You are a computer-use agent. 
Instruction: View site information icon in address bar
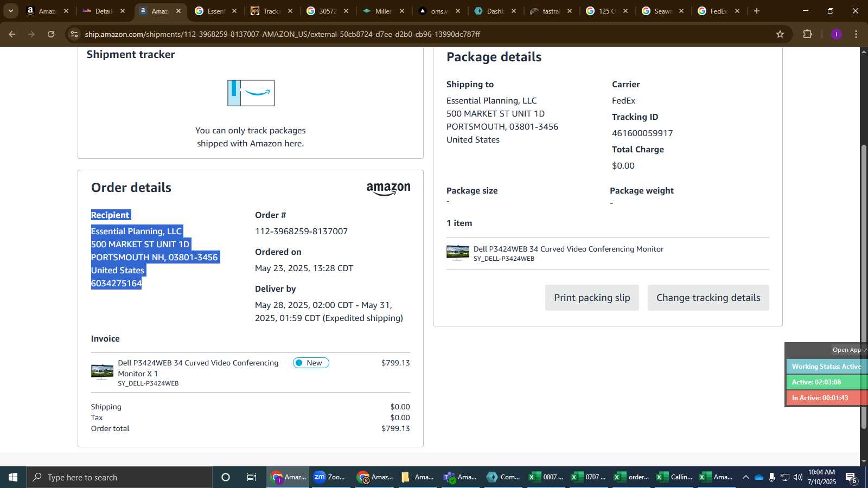[74, 34]
